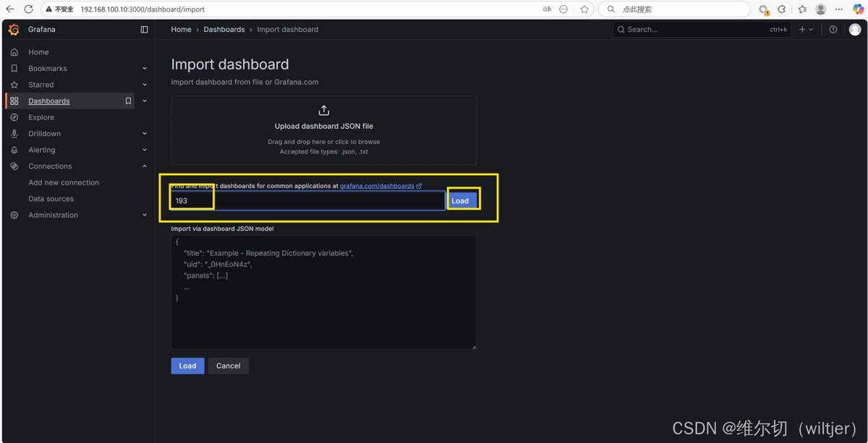Click into the dashboard JSON model textarea
Image resolution: width=868 pixels, height=443 pixels.
323,292
